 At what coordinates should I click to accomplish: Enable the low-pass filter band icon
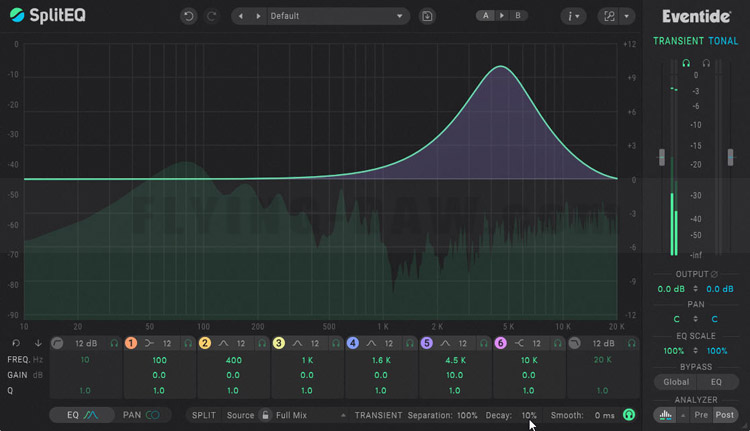point(574,343)
